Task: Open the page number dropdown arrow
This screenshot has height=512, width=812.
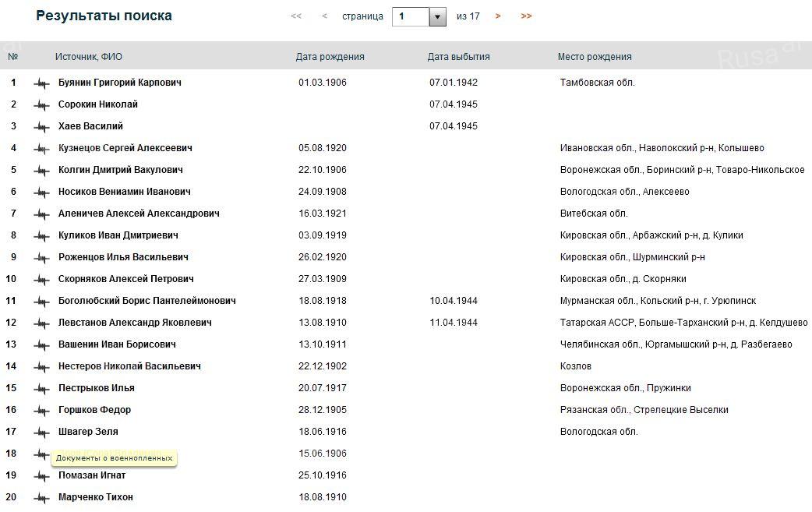Action: coord(437,16)
